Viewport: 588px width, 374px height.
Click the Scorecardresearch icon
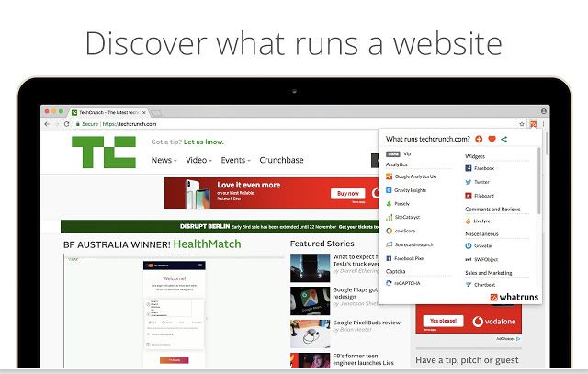pyautogui.click(x=390, y=244)
